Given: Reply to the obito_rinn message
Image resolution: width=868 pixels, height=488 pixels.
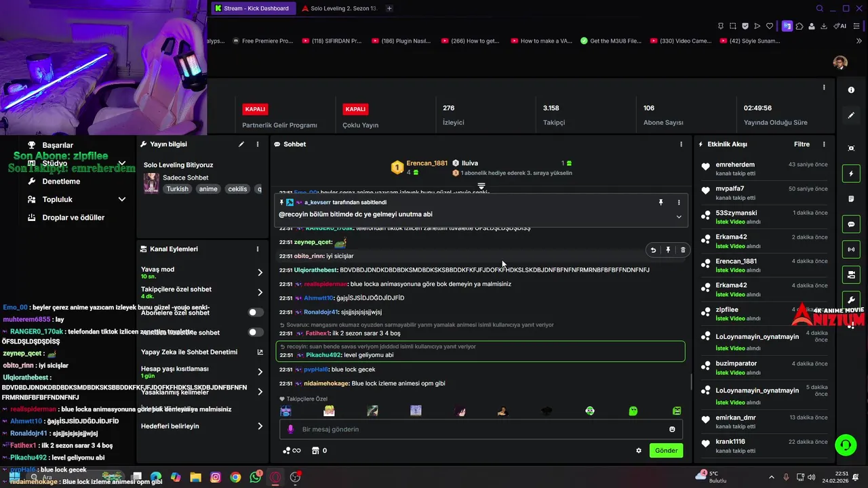Looking at the screenshot, I should [x=653, y=250].
